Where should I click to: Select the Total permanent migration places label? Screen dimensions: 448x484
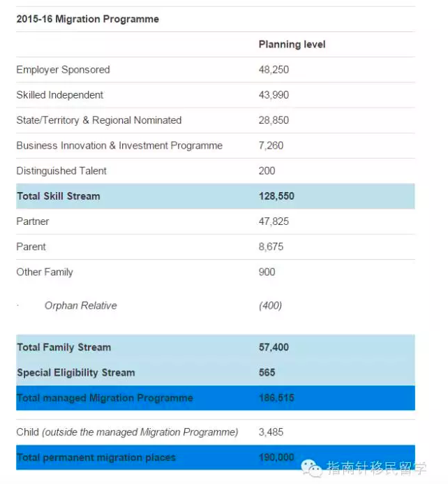[x=96, y=457]
